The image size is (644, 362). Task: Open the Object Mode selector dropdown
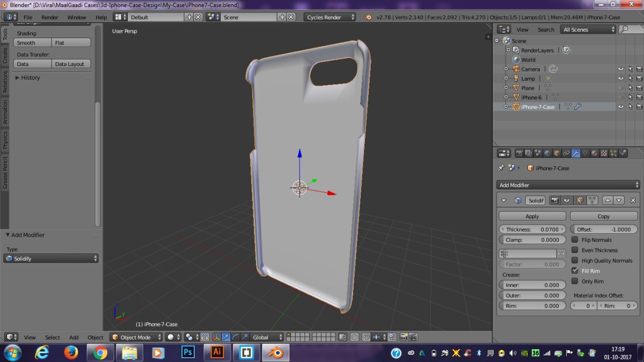coord(136,337)
